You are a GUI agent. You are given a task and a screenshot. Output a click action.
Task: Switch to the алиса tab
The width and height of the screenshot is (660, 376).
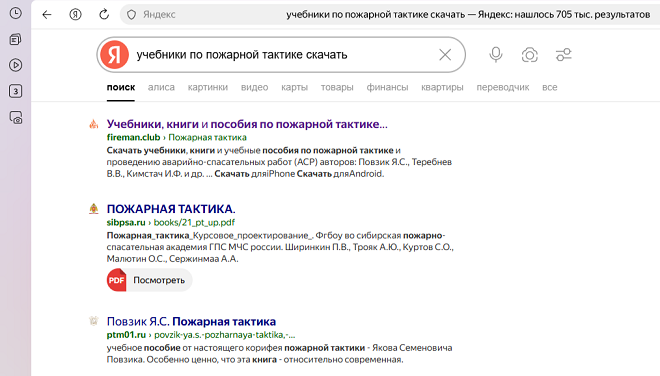point(161,87)
